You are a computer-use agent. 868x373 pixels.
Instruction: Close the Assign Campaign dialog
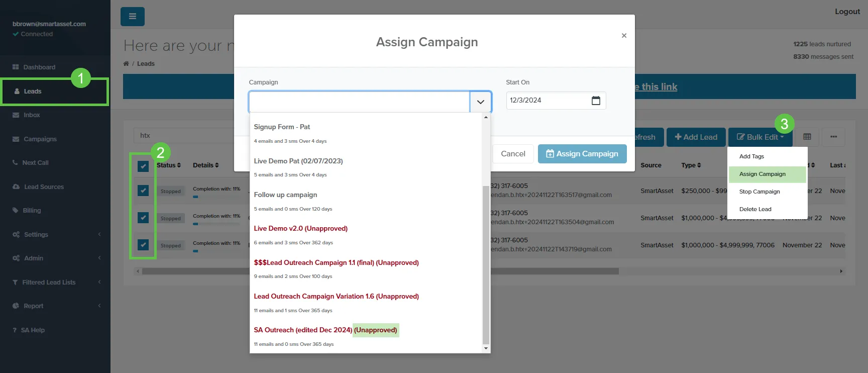coord(624,36)
